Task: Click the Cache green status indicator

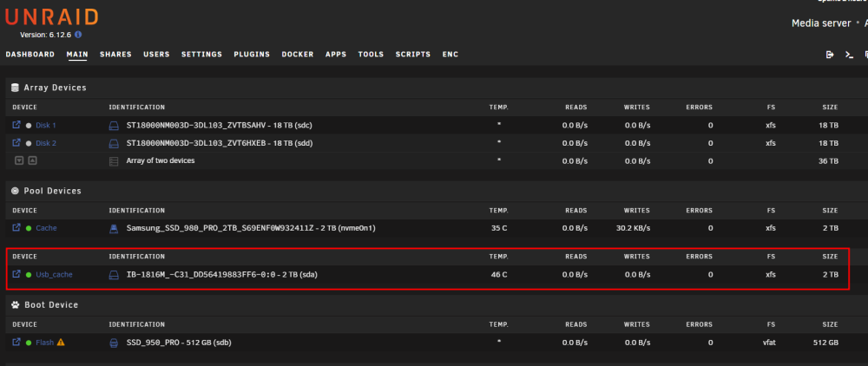Action: (29, 228)
